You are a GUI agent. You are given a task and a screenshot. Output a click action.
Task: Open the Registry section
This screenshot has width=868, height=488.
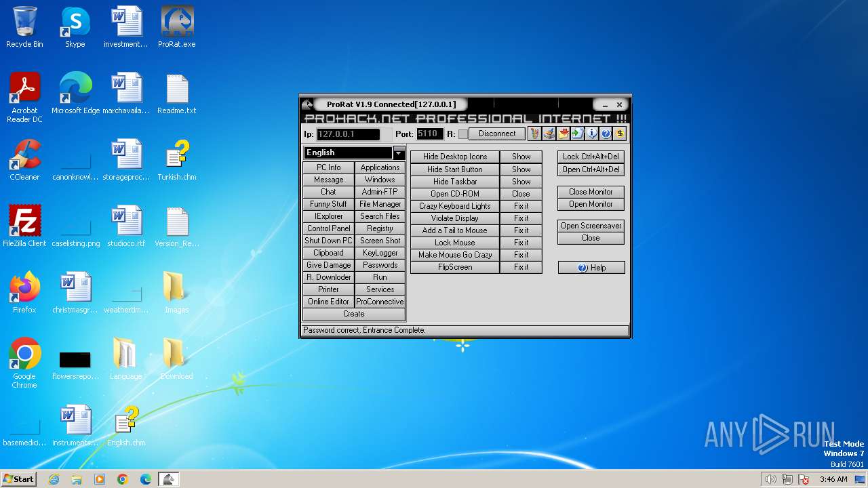click(380, 228)
